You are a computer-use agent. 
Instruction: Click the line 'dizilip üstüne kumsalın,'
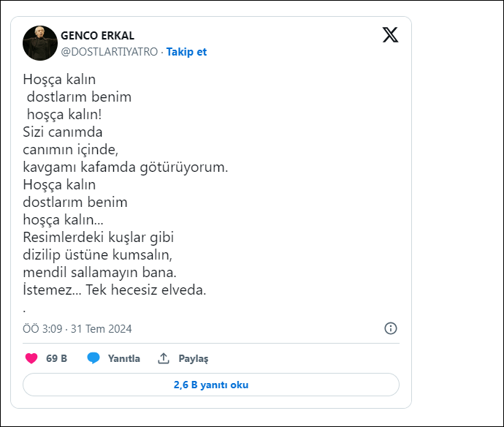[96, 254]
